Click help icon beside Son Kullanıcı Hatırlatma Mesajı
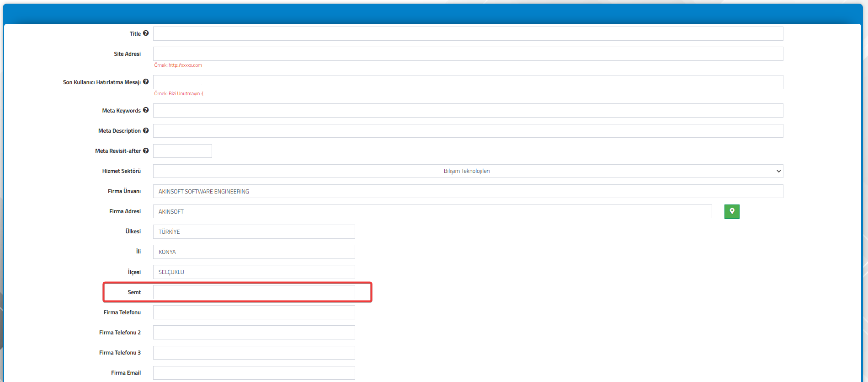 pos(146,82)
